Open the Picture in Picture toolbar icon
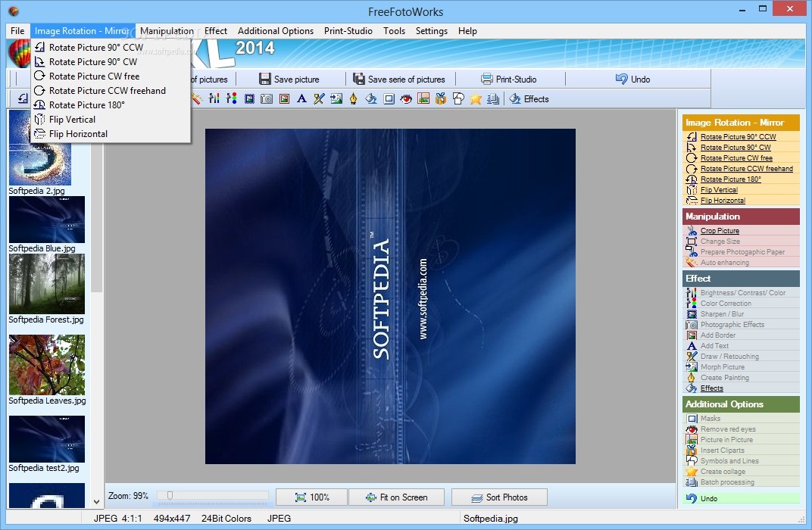The width and height of the screenshot is (812, 530). pyautogui.click(x=423, y=98)
